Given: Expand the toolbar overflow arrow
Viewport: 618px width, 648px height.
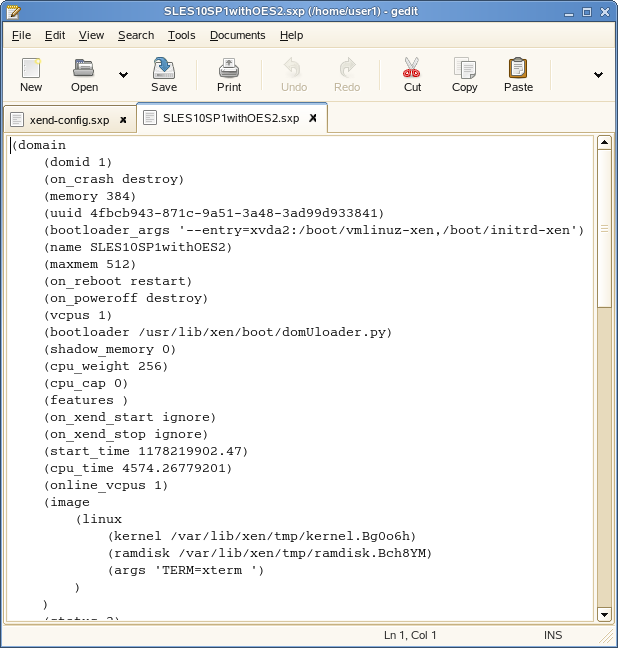Looking at the screenshot, I should [598, 75].
